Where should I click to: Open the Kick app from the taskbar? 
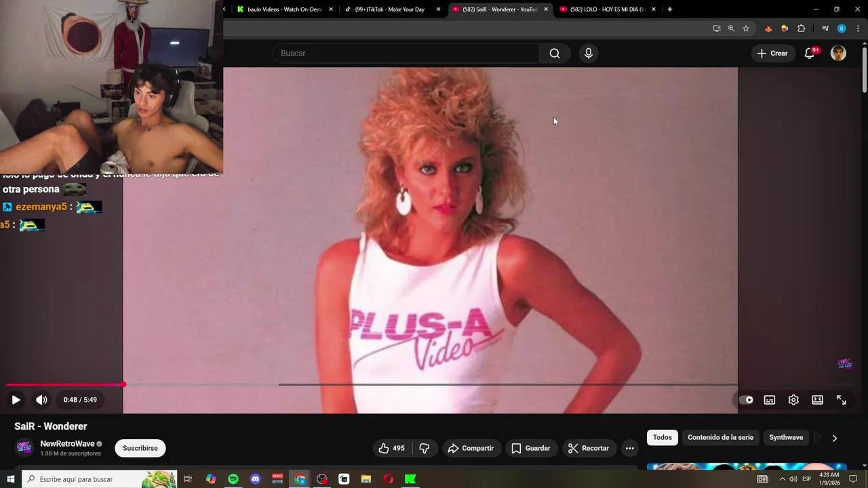tap(410, 479)
